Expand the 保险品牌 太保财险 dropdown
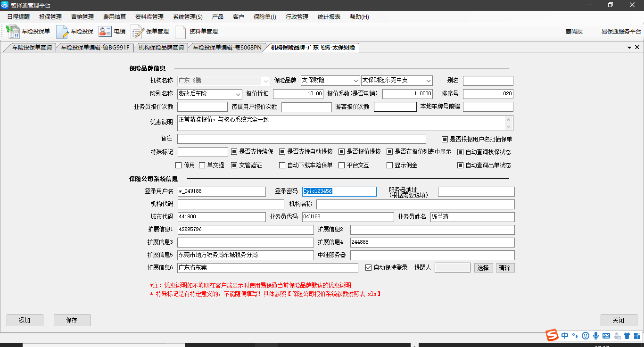 (x=355, y=81)
